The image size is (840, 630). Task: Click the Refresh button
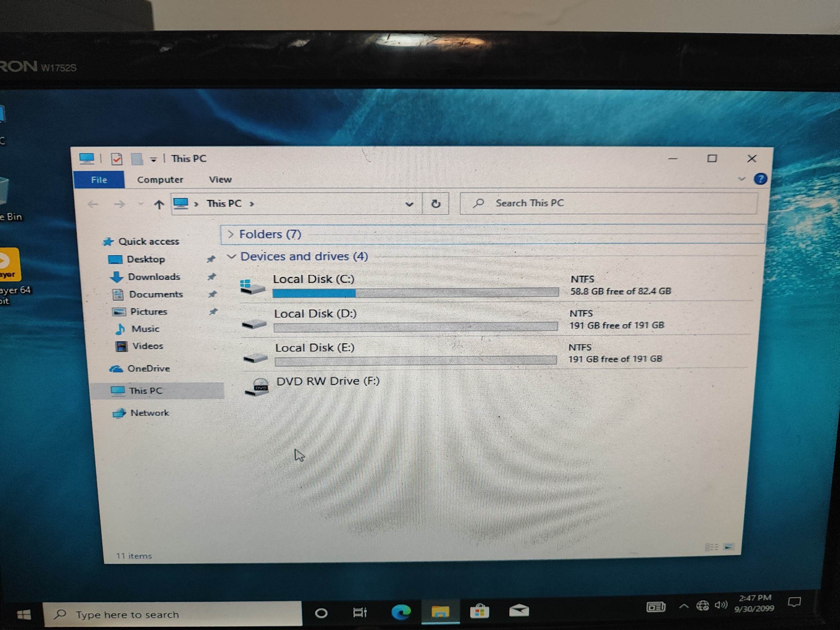435,203
